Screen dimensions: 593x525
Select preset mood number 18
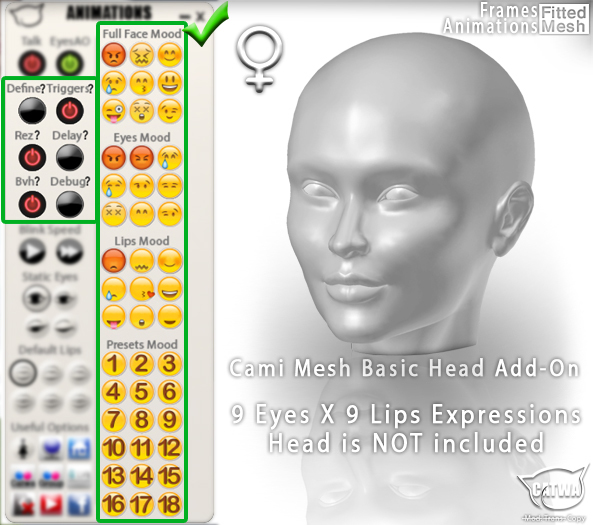(170, 504)
